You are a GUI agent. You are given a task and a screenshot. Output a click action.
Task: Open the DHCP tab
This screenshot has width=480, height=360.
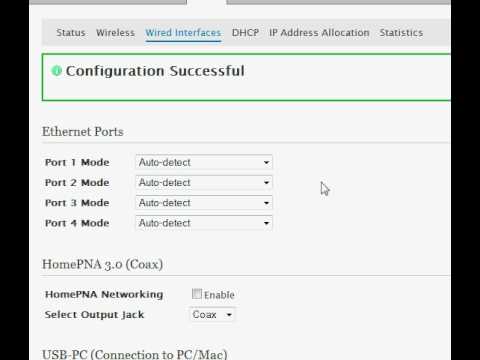[245, 33]
